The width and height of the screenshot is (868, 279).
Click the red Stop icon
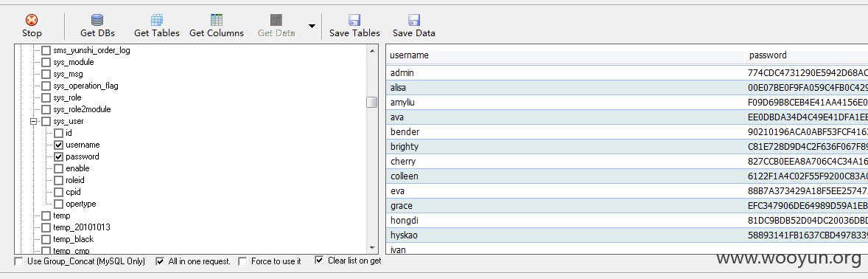tap(32, 20)
